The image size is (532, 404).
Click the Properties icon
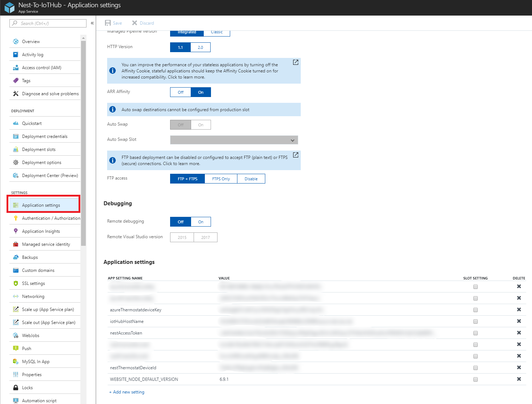tap(16, 375)
